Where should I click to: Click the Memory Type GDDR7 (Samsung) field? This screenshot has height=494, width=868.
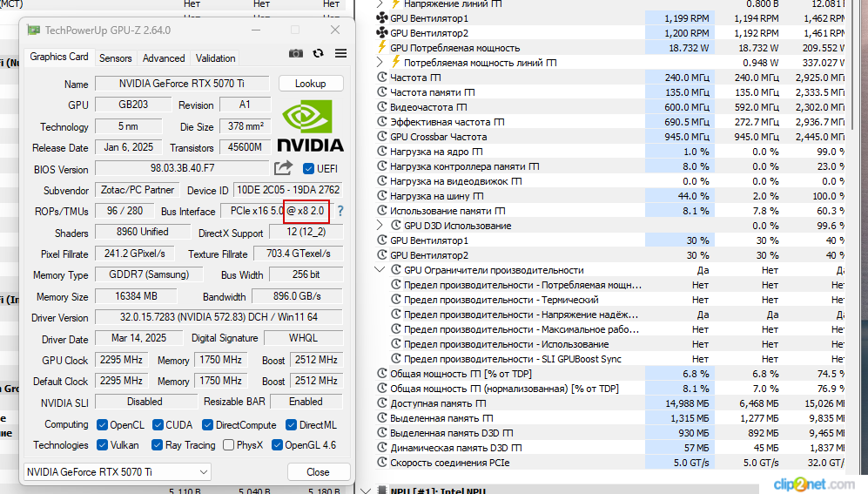click(x=149, y=274)
